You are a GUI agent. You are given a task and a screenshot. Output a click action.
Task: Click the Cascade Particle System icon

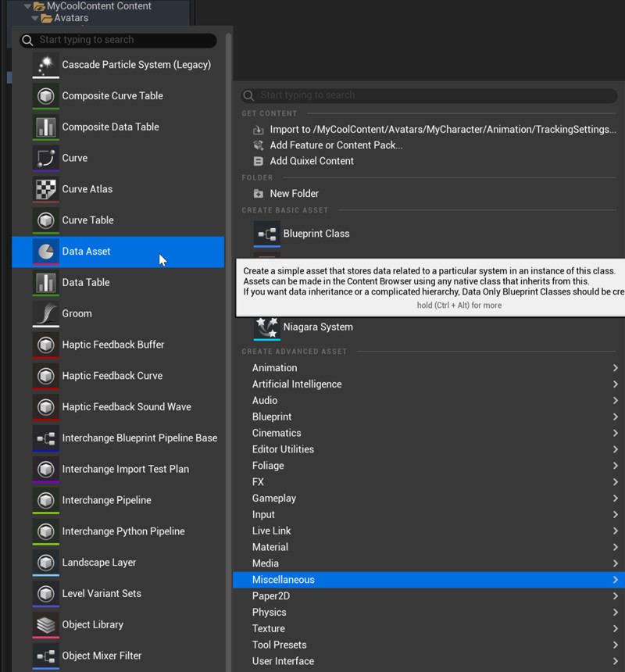click(x=46, y=65)
